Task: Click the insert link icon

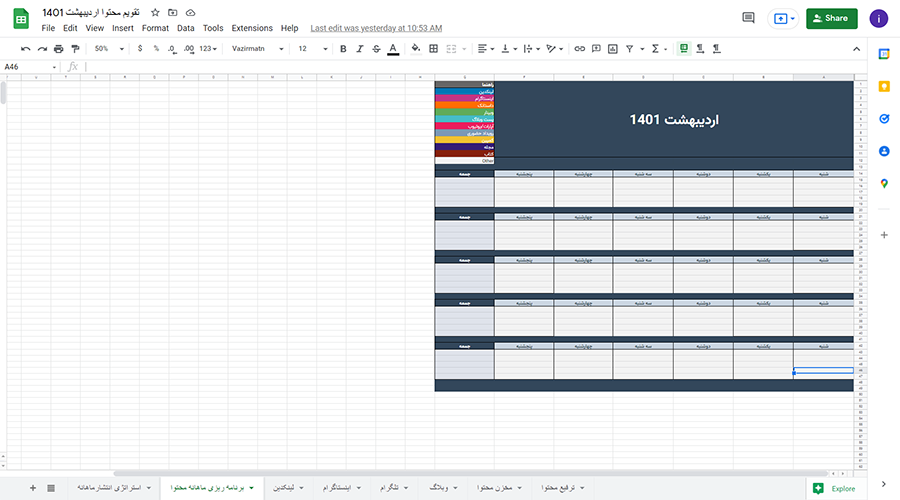Action: click(x=577, y=48)
